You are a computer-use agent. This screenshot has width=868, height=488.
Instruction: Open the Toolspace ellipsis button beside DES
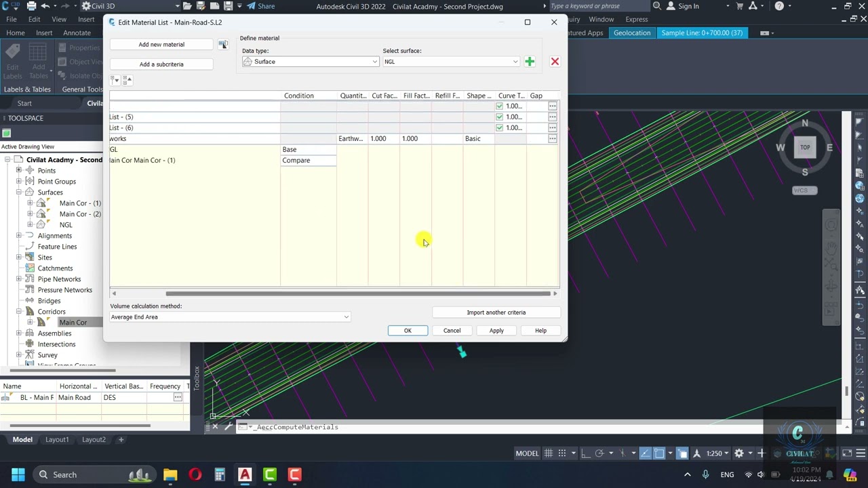(178, 397)
